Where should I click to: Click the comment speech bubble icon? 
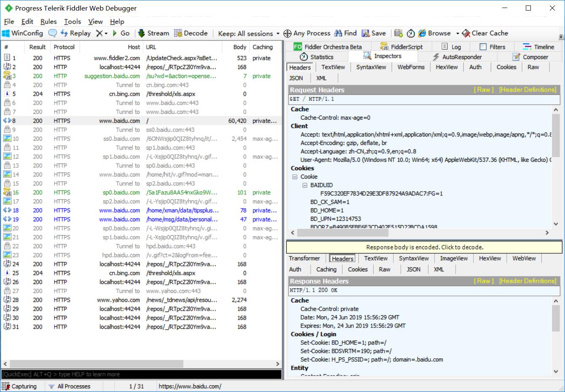click(x=53, y=33)
